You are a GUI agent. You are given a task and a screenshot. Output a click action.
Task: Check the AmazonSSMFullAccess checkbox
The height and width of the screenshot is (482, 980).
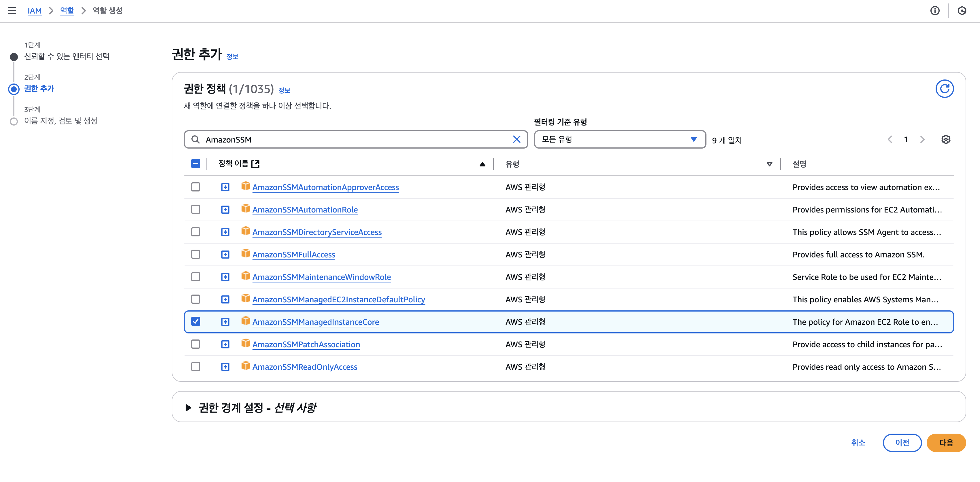[195, 254]
